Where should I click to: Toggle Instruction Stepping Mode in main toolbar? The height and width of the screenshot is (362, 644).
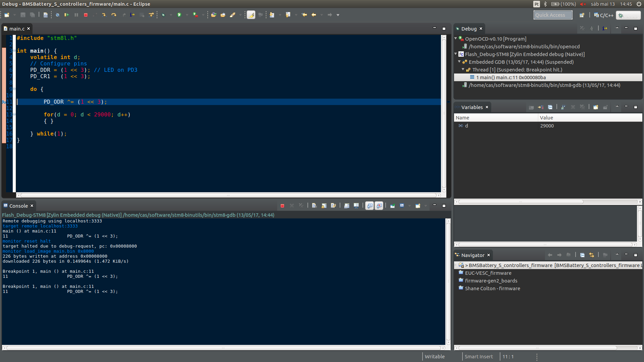[132, 15]
